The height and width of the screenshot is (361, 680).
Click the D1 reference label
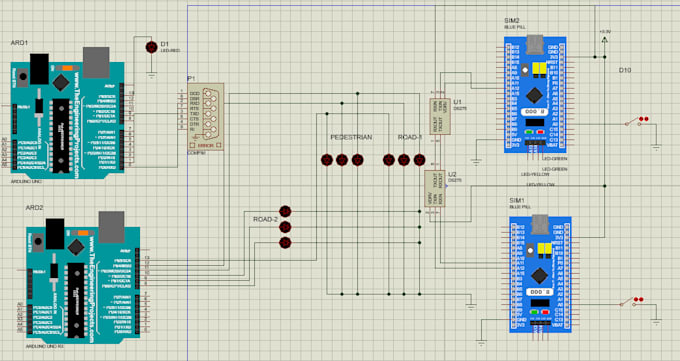tap(164, 44)
